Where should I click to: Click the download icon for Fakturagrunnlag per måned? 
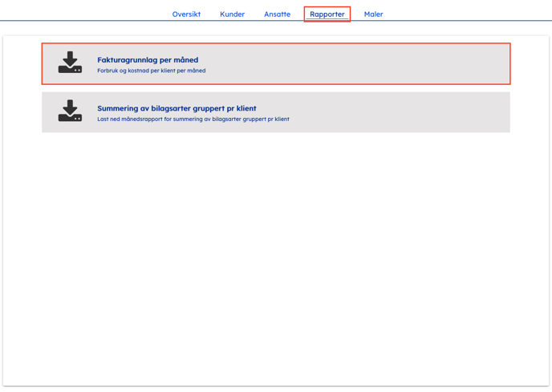click(70, 63)
